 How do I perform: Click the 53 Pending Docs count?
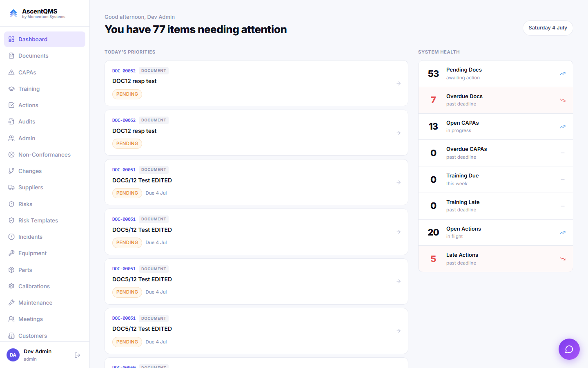[433, 74]
